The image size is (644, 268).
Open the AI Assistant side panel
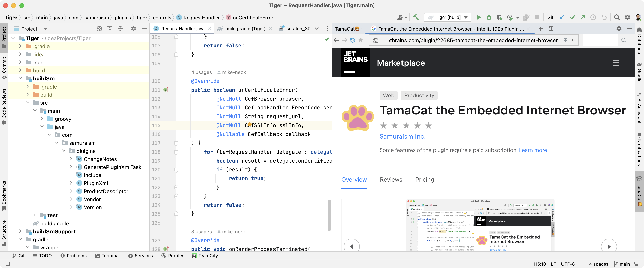tap(639, 108)
